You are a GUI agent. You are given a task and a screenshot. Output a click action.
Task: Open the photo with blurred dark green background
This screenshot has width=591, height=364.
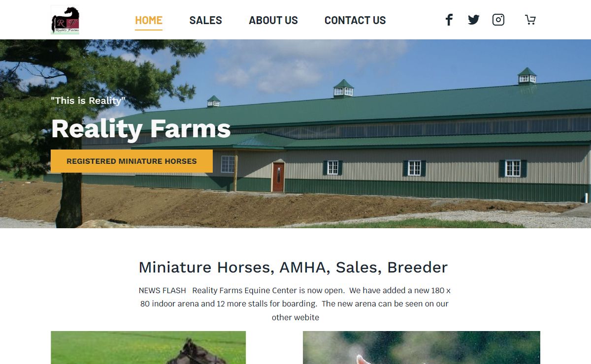pyautogui.click(x=422, y=347)
